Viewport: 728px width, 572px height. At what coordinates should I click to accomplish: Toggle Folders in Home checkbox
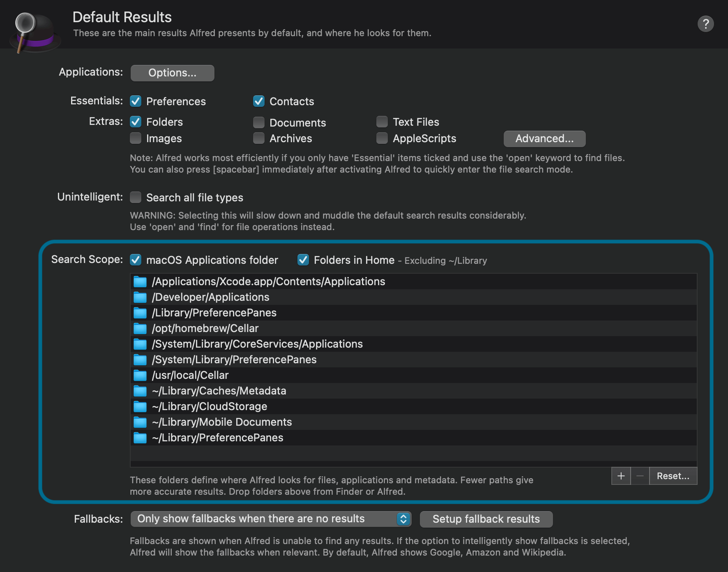tap(303, 260)
